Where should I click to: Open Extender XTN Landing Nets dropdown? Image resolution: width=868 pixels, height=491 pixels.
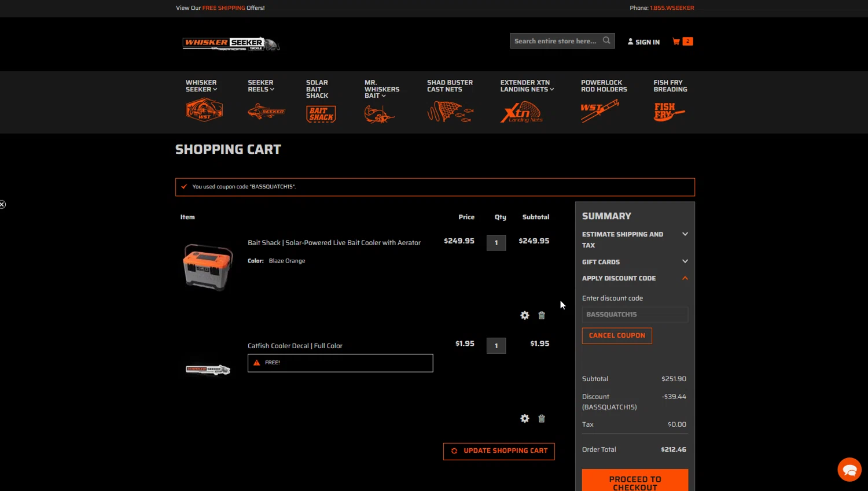[x=527, y=86]
